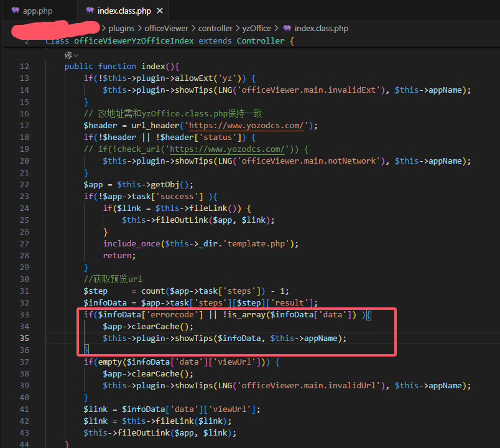Open the plugins breadcrumb segment

pos(121,29)
